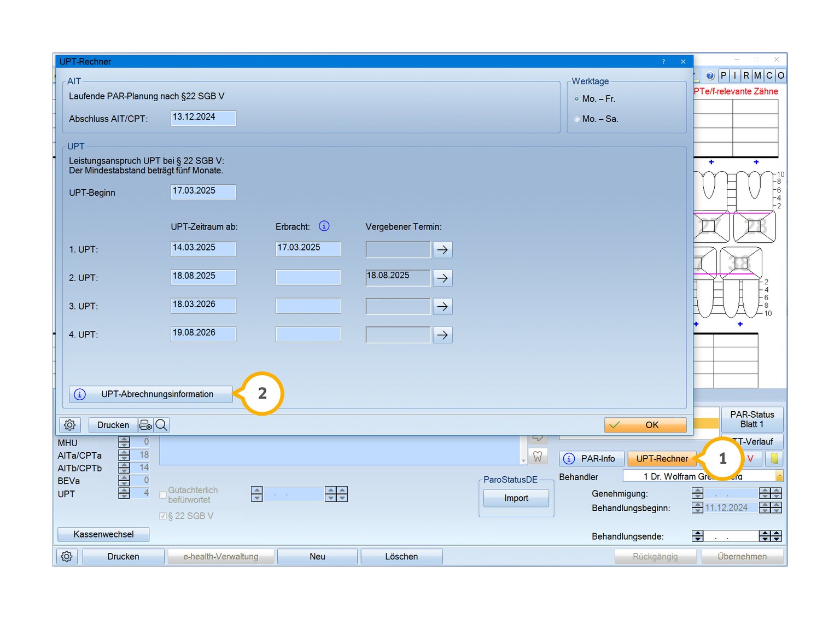Image resolution: width=840 pixels, height=619 pixels.
Task: Open UPT-Rechner dialog gear settings
Action: (70, 425)
